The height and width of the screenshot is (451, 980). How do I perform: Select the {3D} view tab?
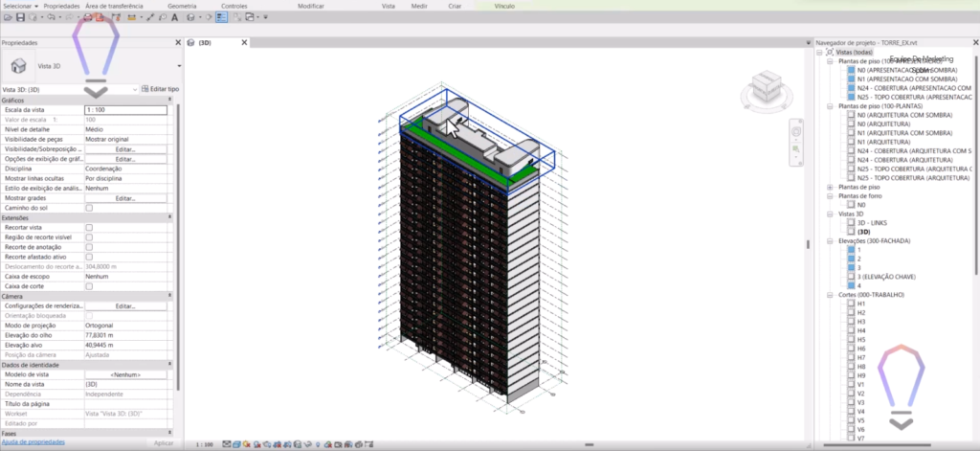pyautogui.click(x=206, y=42)
